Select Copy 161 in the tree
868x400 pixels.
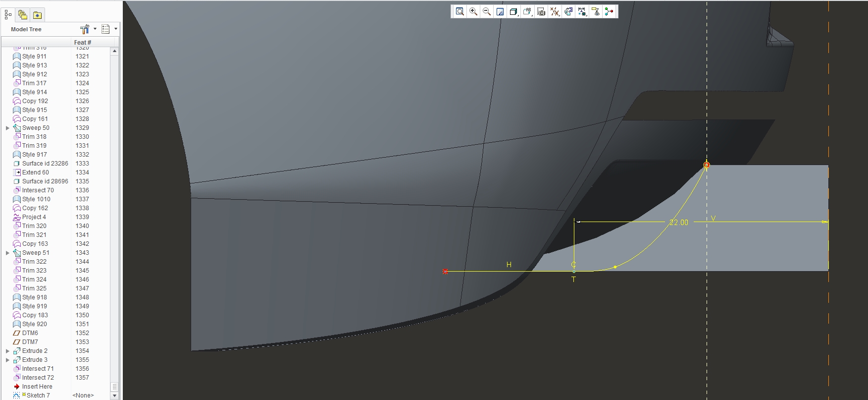[35, 119]
